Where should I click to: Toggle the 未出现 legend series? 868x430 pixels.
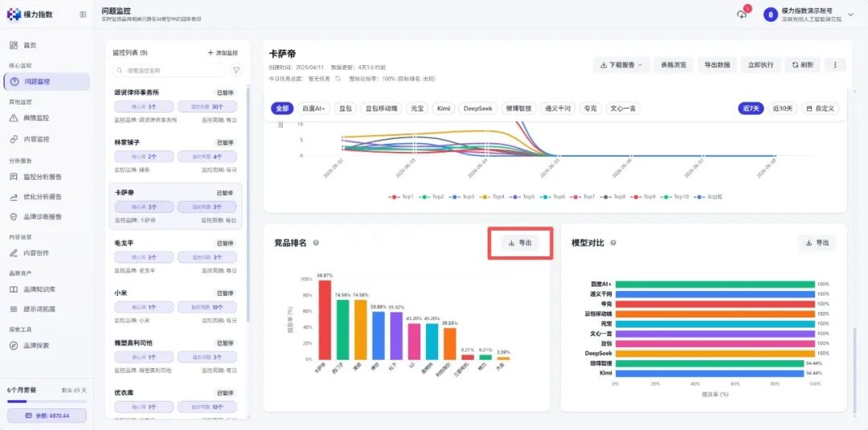pyautogui.click(x=709, y=196)
